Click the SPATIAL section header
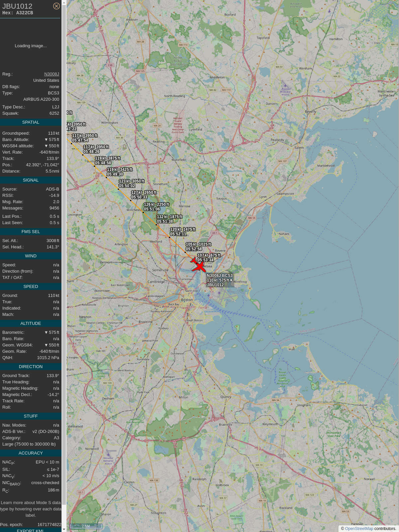This screenshot has width=399, height=532. 31,122
